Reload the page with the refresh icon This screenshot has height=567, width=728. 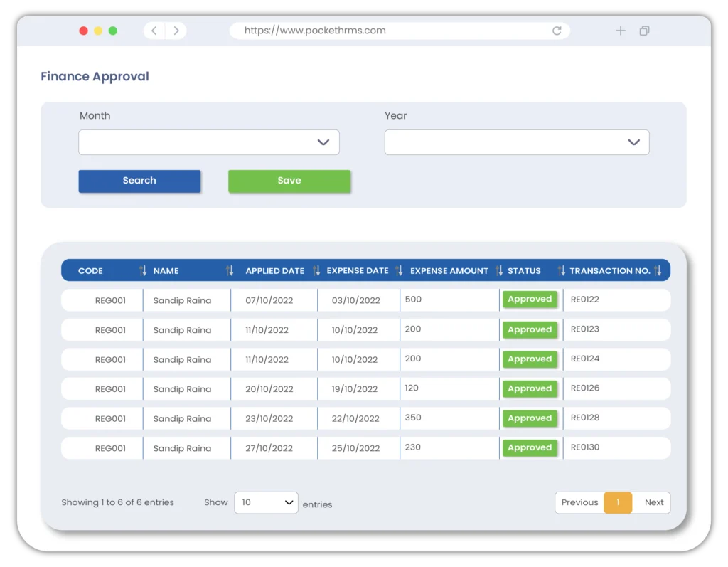pyautogui.click(x=557, y=31)
